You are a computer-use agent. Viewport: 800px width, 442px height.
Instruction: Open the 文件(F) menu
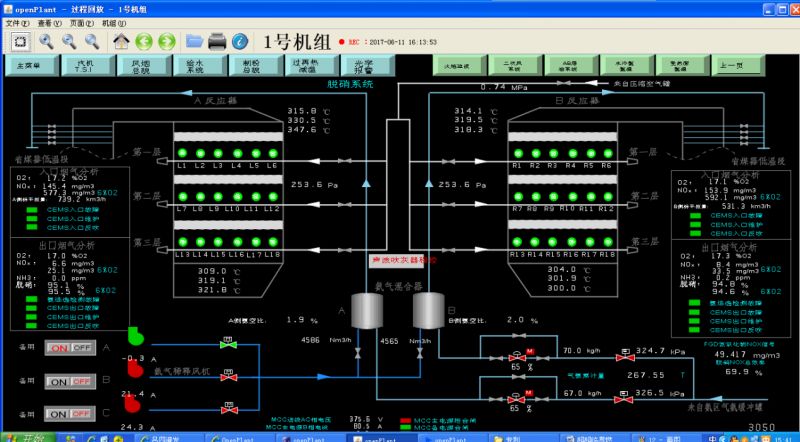(19, 21)
